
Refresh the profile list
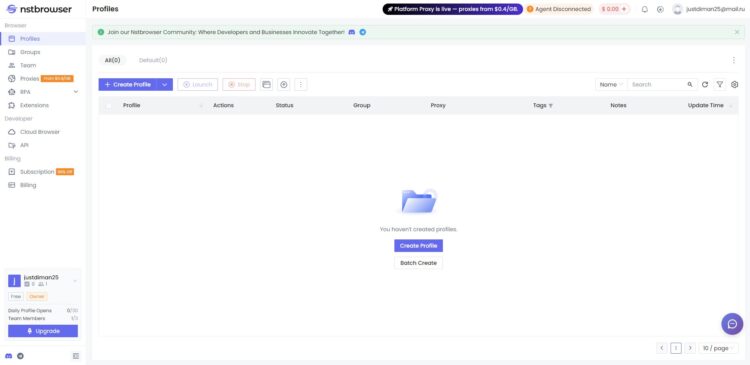click(705, 85)
